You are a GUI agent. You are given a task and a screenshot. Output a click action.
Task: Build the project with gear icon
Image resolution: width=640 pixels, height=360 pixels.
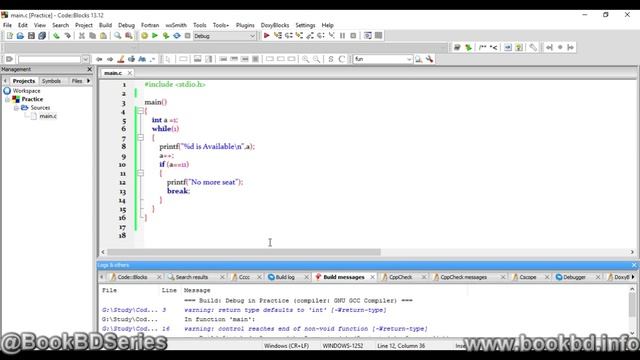pyautogui.click(x=144, y=36)
